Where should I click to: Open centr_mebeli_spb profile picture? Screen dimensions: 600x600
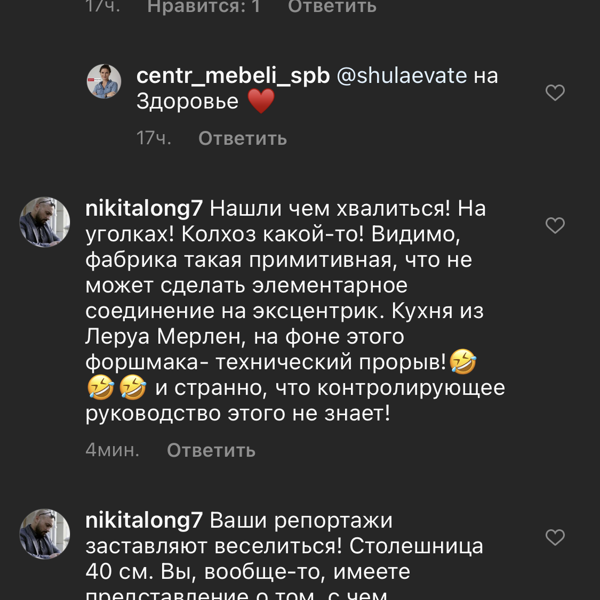point(103,82)
